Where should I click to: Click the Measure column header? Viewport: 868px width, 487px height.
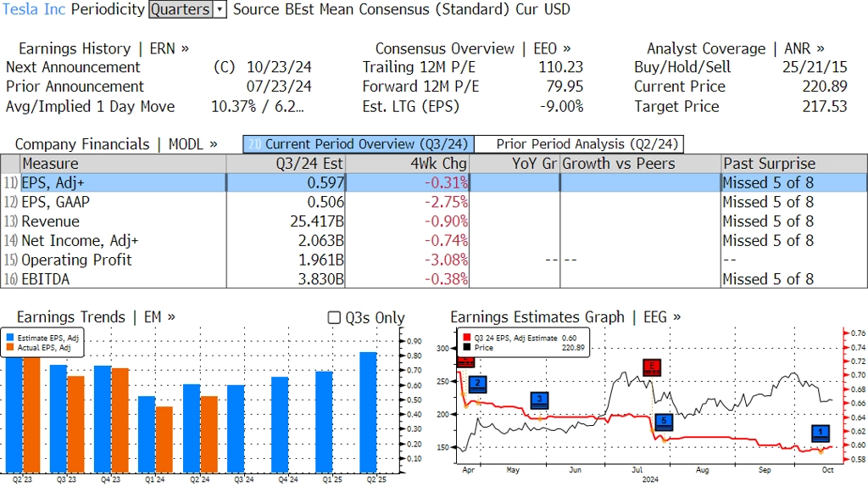(x=123, y=164)
